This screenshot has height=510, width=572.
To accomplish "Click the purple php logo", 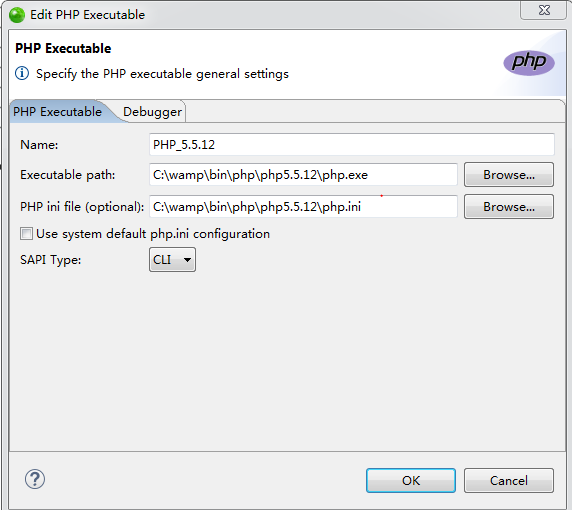I will (x=529, y=62).
